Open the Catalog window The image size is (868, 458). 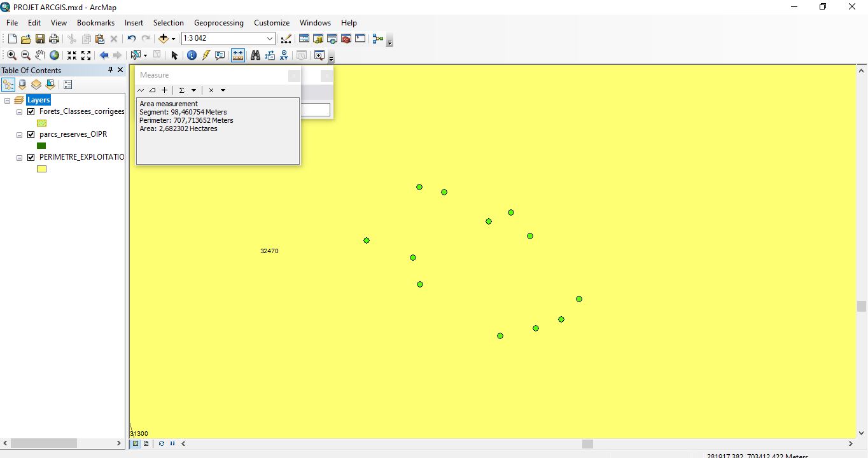click(x=318, y=39)
